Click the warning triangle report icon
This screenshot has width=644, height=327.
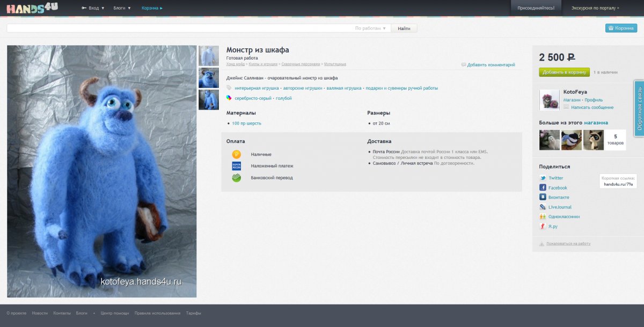pyautogui.click(x=541, y=244)
